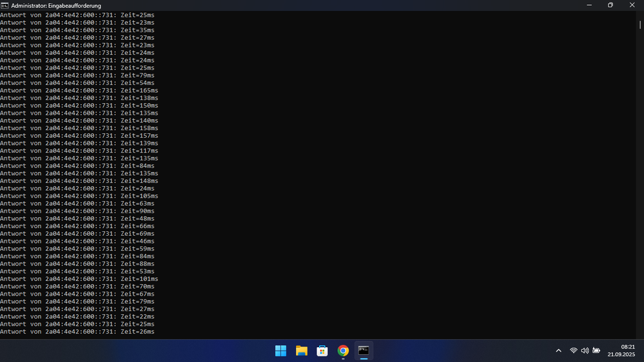Click the console vertical scrollbar thumb
The image size is (644, 362).
(x=640, y=24)
